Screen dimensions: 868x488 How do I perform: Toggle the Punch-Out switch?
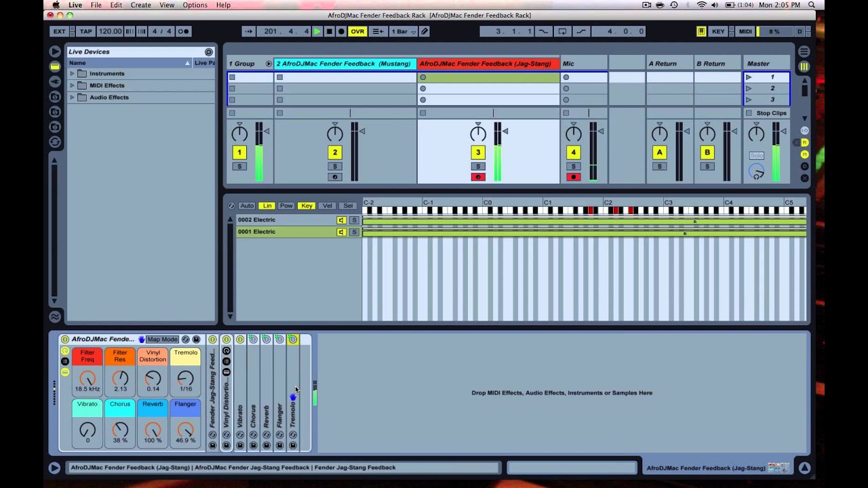[x=581, y=31]
